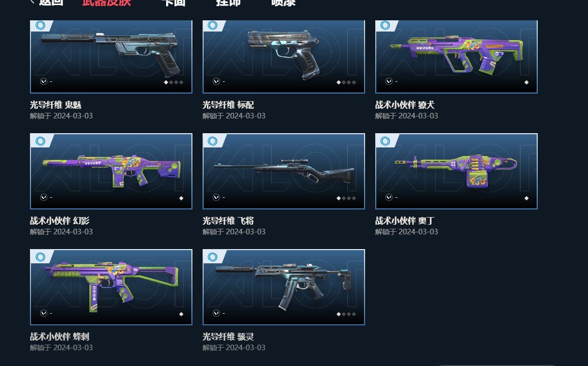The width and height of the screenshot is (588, 366).
Task: Click the circular badge on 光导纤维 骇灵 card
Action: (213, 257)
